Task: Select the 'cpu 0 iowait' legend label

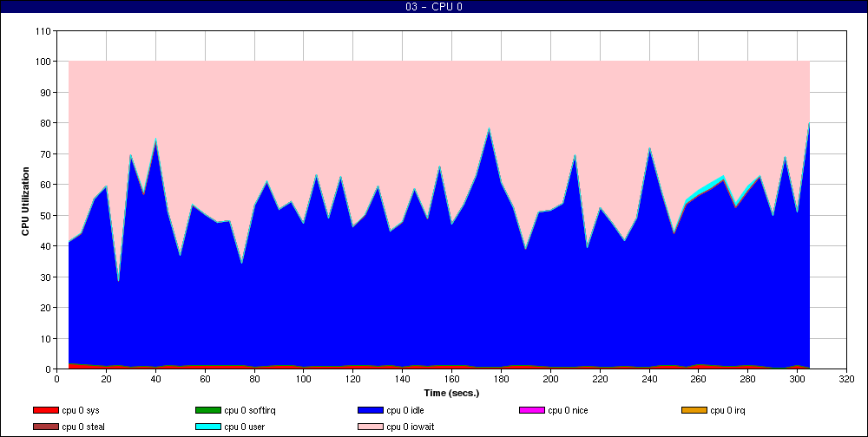Action: pos(411,427)
